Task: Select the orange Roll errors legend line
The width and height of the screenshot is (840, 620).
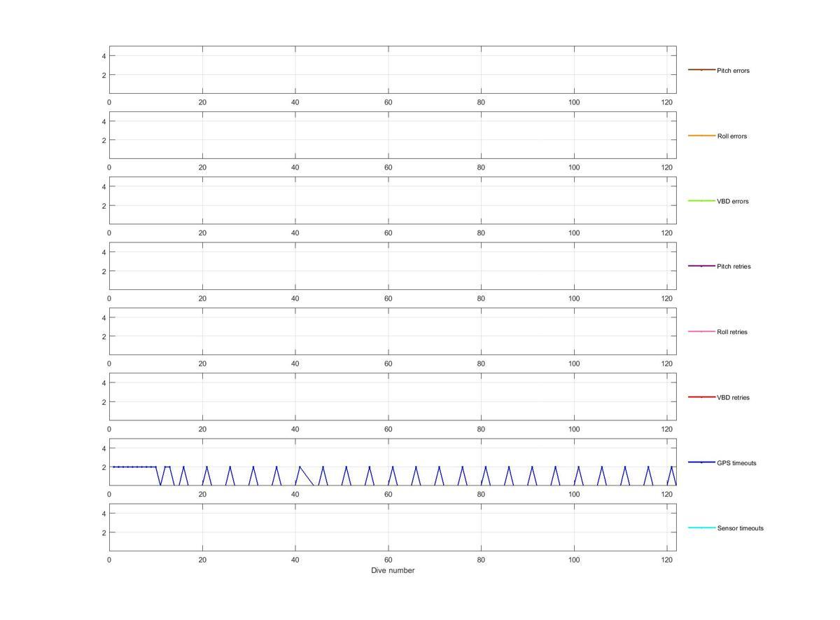Action: click(701, 135)
